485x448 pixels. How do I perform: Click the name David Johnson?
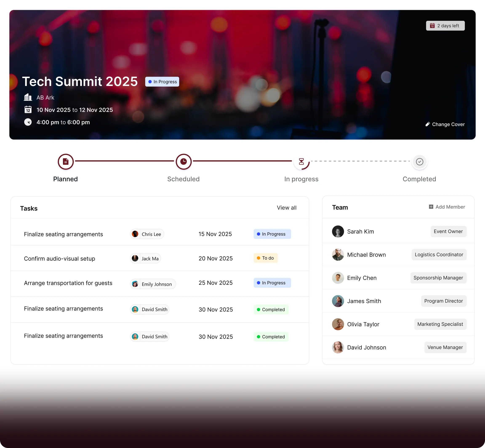click(366, 348)
